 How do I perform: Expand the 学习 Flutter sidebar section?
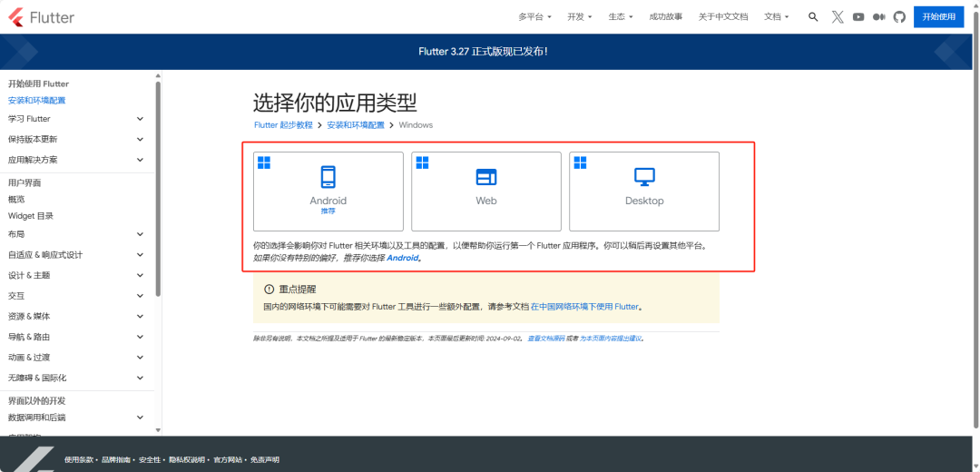(140, 119)
